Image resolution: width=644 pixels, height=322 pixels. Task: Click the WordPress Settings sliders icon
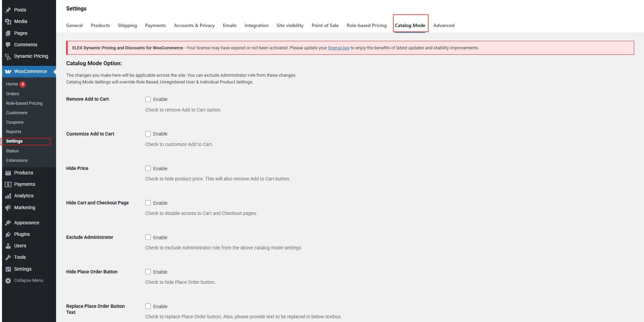(x=8, y=269)
